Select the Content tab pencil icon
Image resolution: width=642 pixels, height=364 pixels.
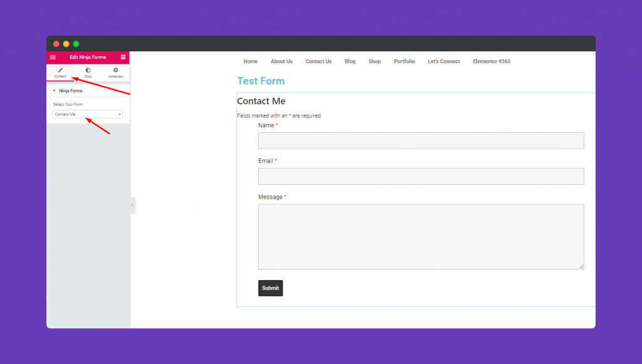(x=61, y=71)
